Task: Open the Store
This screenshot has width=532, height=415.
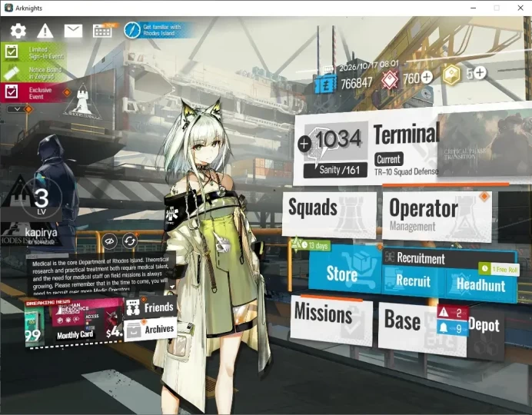Action: (x=344, y=270)
